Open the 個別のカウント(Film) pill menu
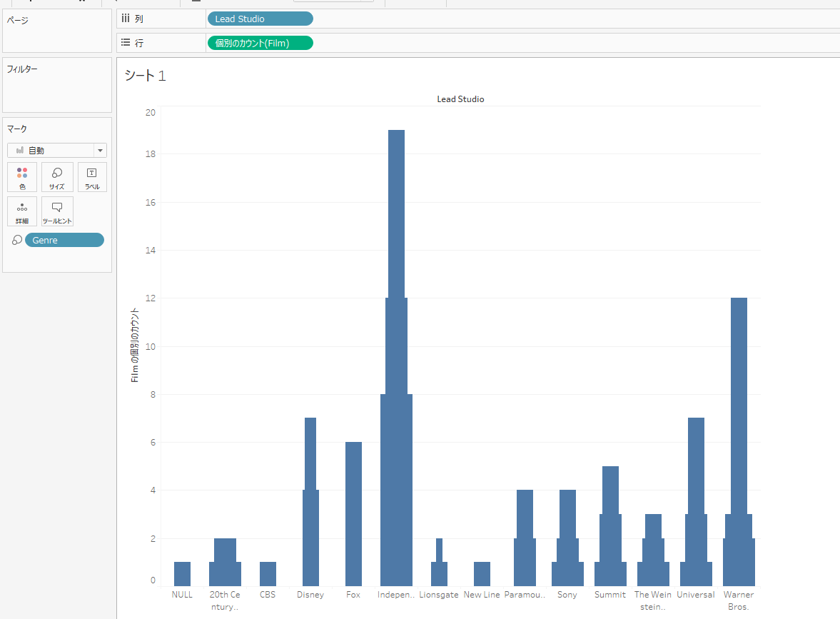 click(x=260, y=43)
